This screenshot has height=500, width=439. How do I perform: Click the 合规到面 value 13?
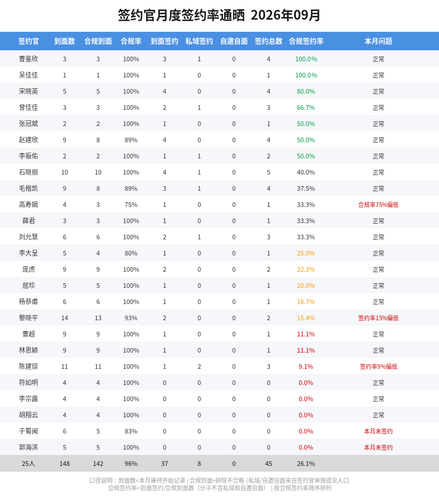(x=98, y=318)
